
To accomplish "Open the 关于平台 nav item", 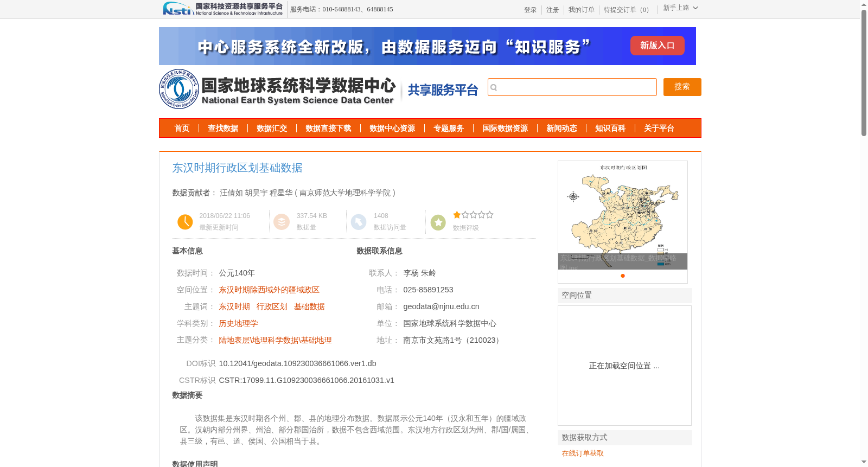I will click(659, 129).
